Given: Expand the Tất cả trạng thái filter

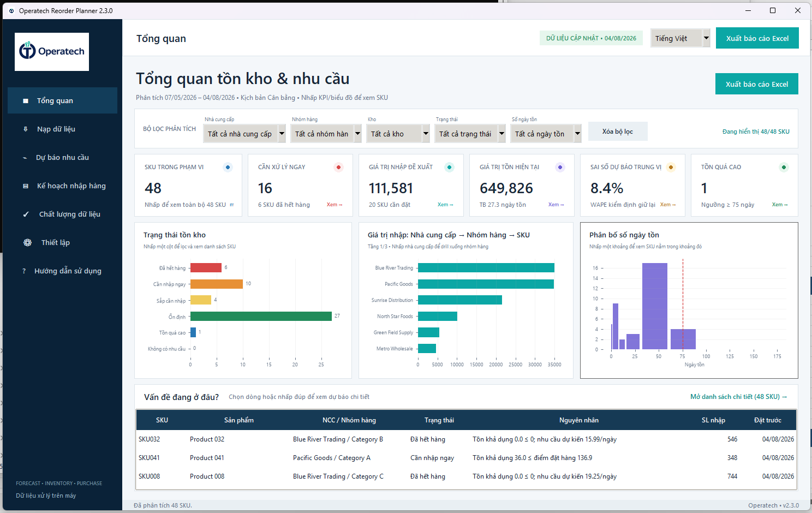Looking at the screenshot, I should pos(470,134).
